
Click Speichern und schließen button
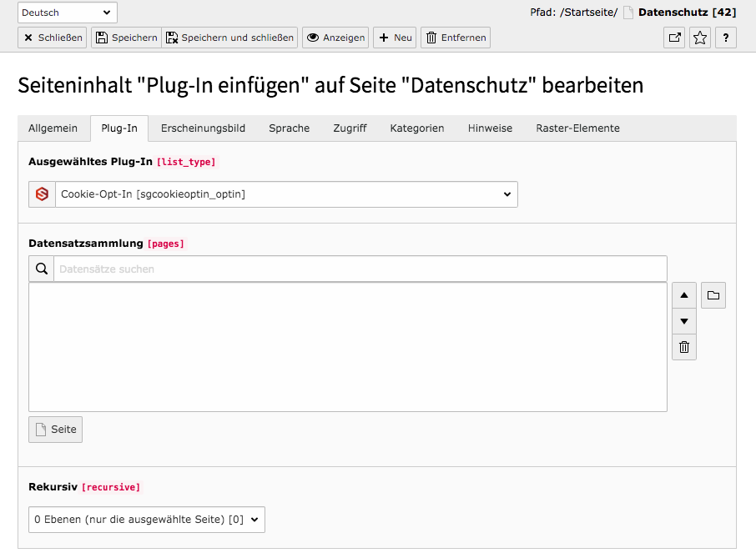tap(229, 38)
